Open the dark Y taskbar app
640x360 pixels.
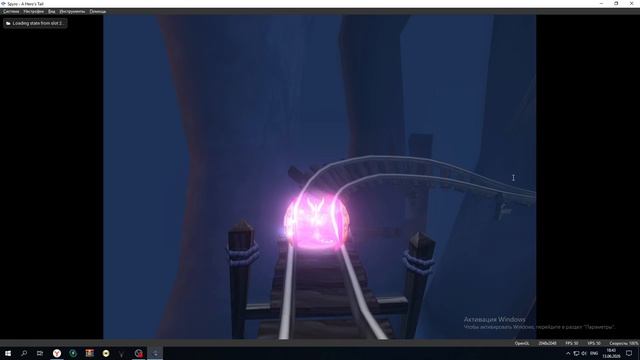[x=122, y=353]
